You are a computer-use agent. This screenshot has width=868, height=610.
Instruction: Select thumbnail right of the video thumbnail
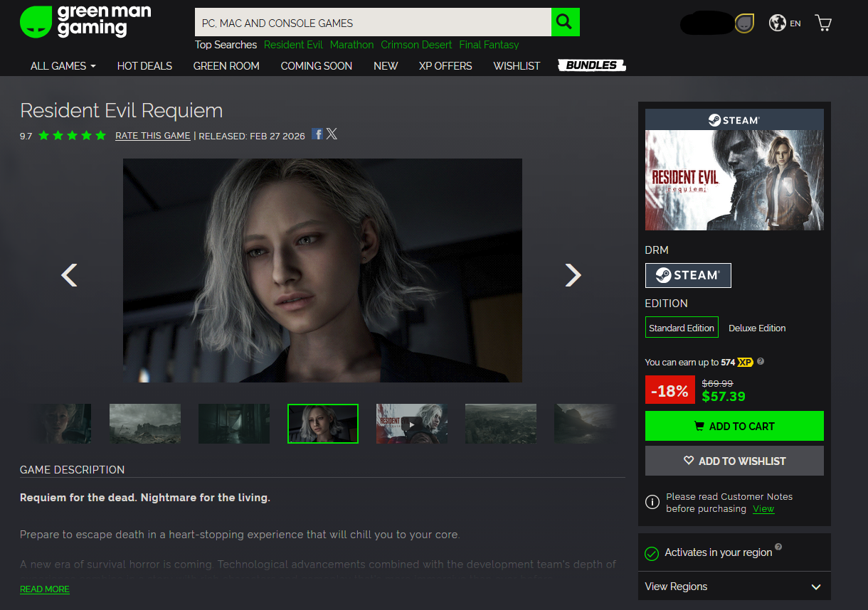click(501, 424)
